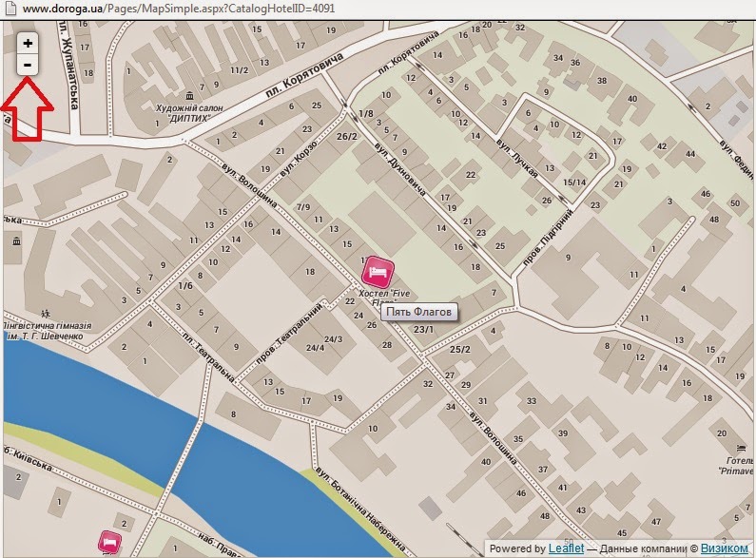The height and width of the screenshot is (558, 756).
Task: Click the browser address bar URL
Action: click(179, 9)
